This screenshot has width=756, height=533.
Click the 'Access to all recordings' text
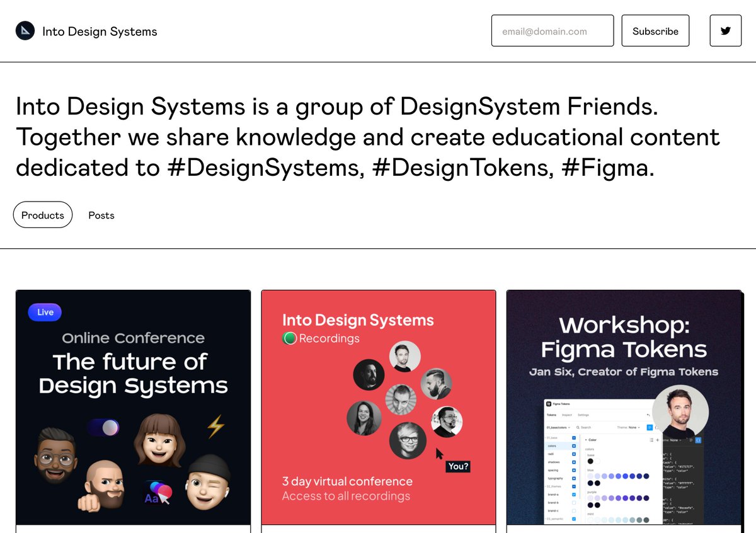(346, 496)
